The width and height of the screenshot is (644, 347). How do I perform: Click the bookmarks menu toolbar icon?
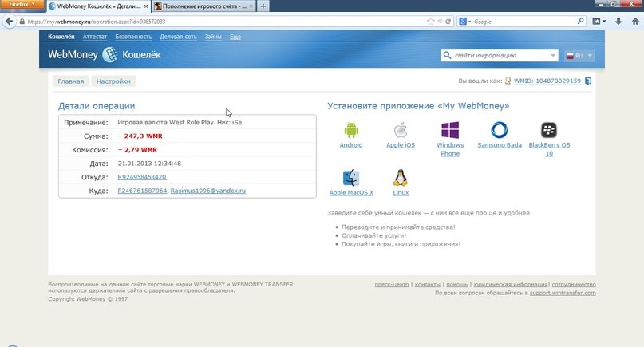tap(599, 22)
